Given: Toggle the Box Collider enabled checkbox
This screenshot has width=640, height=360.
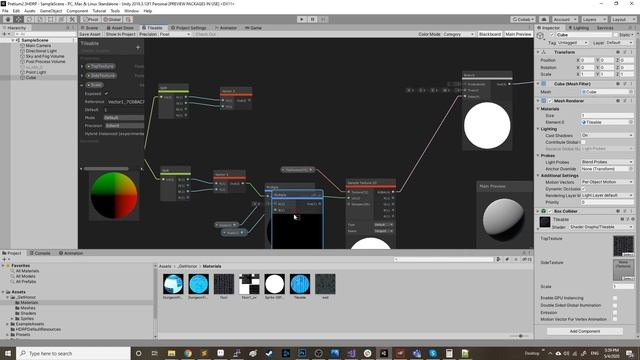Looking at the screenshot, I should pos(550,211).
